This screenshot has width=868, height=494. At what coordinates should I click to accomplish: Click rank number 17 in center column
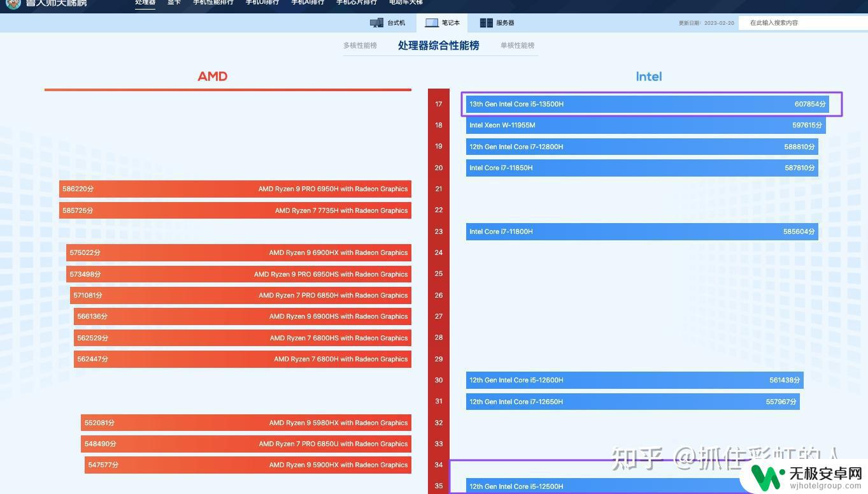point(439,104)
